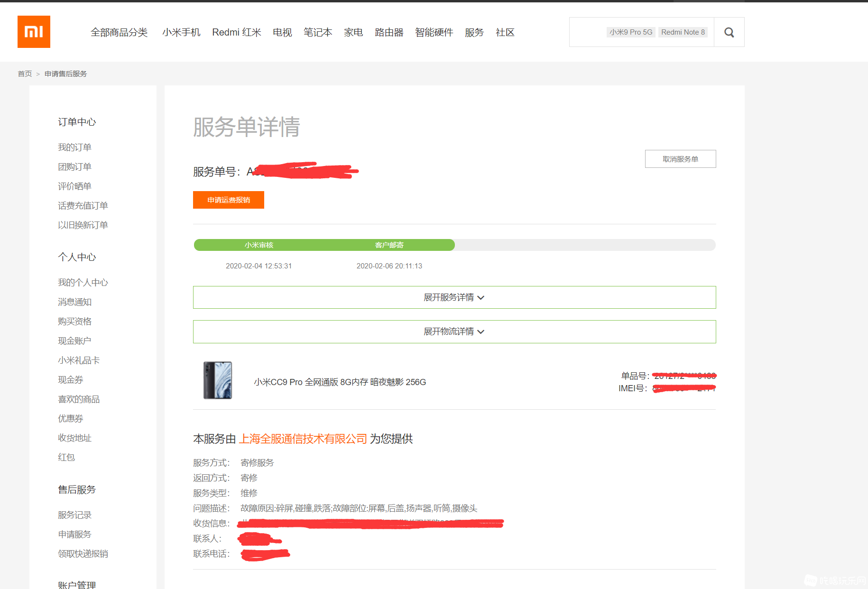The height and width of the screenshot is (589, 868).
Task: Click product name 小米CC9 Pro 全网通版
Action: (x=340, y=382)
